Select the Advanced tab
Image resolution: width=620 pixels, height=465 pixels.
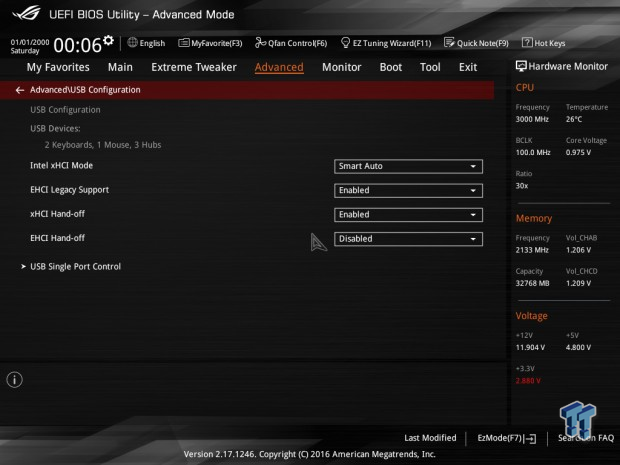(x=279, y=67)
